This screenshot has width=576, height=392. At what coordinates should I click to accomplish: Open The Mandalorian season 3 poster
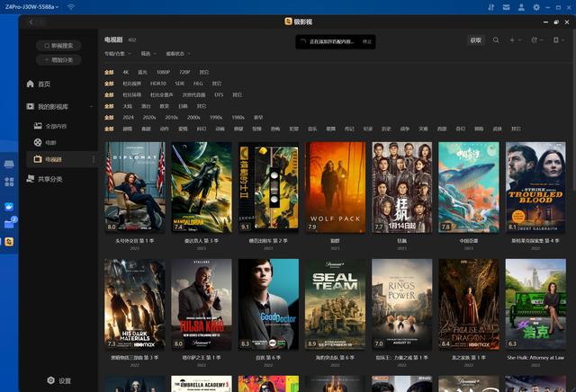point(202,187)
